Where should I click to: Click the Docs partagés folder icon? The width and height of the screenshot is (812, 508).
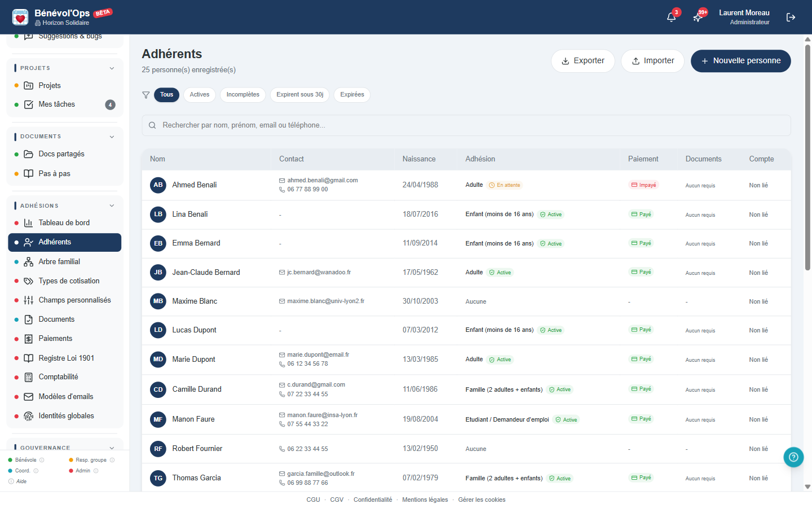click(29, 154)
